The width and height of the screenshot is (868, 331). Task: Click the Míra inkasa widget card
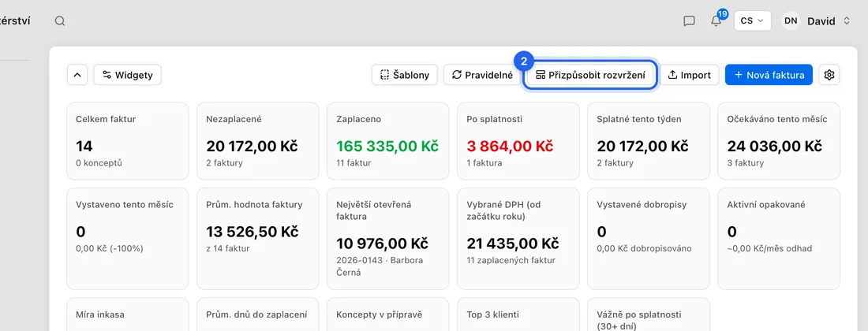127,314
